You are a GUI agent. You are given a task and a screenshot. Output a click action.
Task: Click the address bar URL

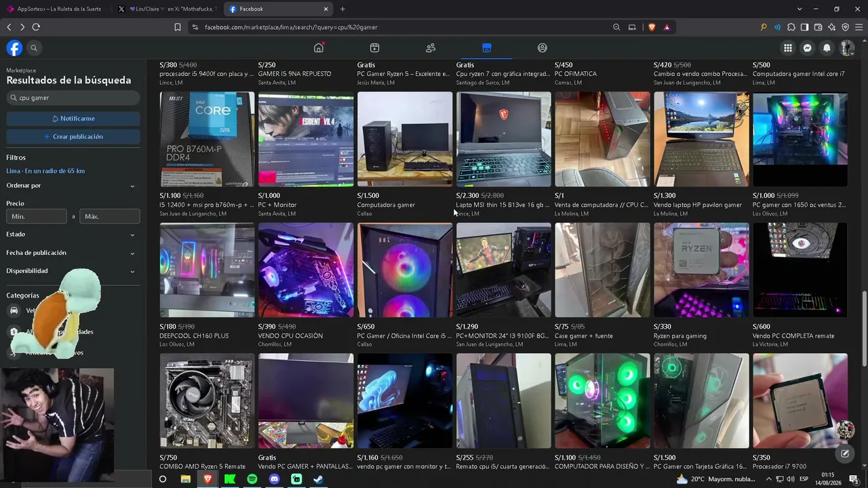pos(291,27)
